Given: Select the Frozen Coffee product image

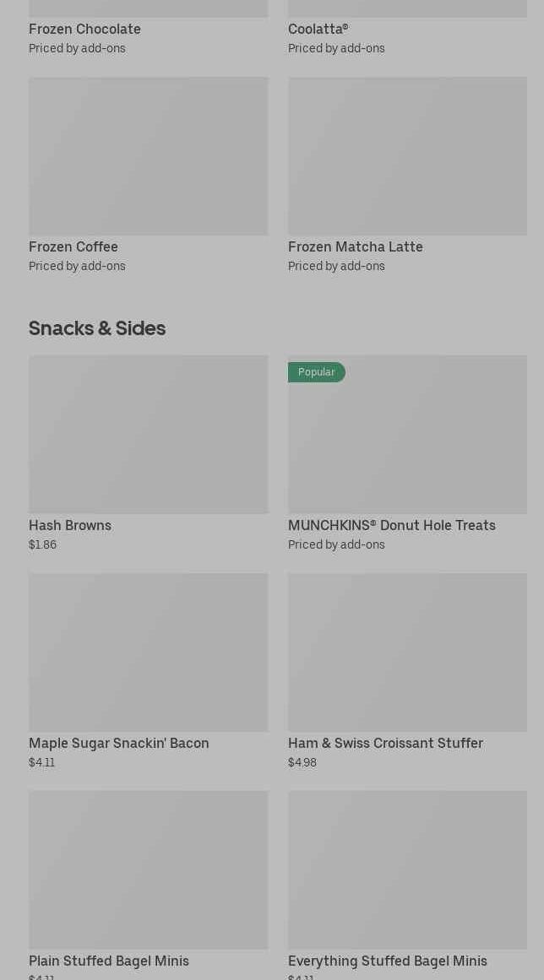Looking at the screenshot, I should point(148,156).
